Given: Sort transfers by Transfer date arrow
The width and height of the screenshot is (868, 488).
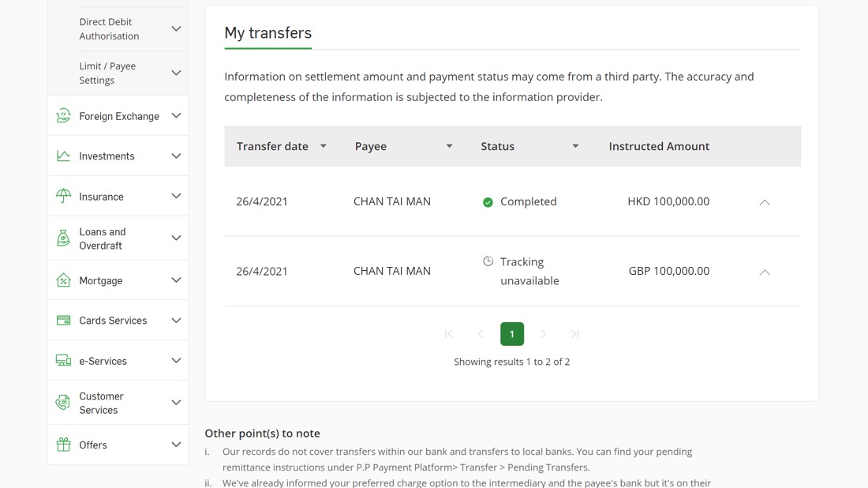Looking at the screenshot, I should coord(324,146).
